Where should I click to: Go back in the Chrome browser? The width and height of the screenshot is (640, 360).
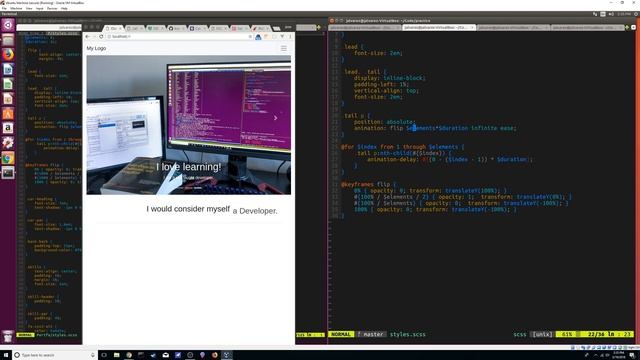87,36
